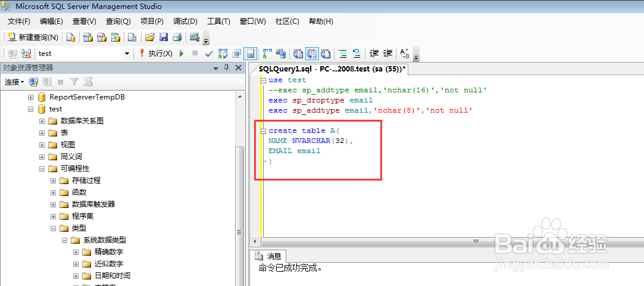Image resolution: width=644 pixels, height=286 pixels.
Task: Close the Object Explorer panel
Action: pos(238,68)
